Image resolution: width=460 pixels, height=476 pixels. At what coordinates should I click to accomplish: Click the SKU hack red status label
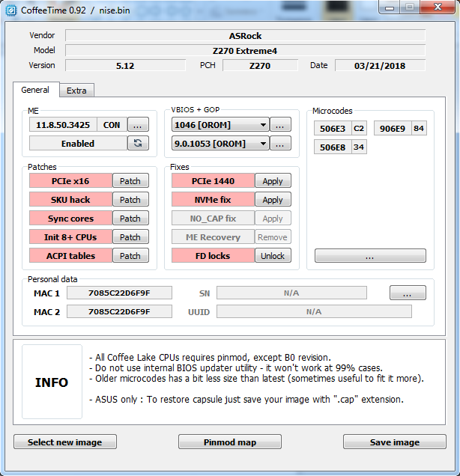70,199
